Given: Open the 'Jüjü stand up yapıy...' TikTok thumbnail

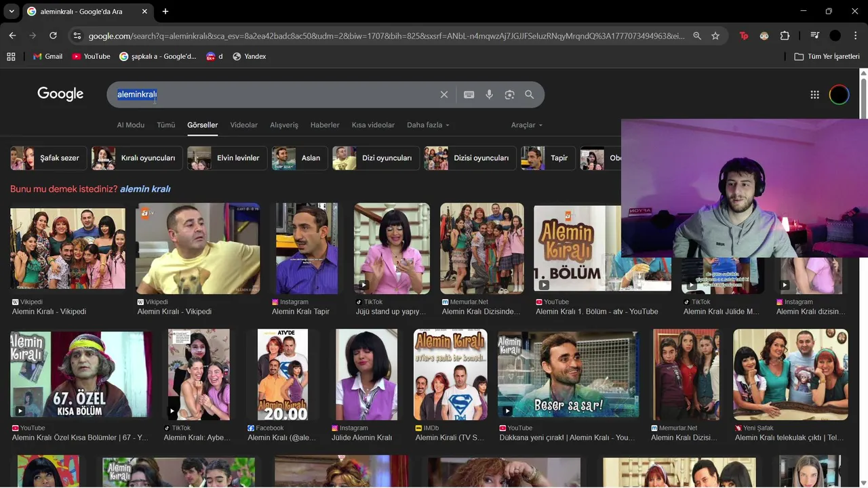Looking at the screenshot, I should point(392,248).
